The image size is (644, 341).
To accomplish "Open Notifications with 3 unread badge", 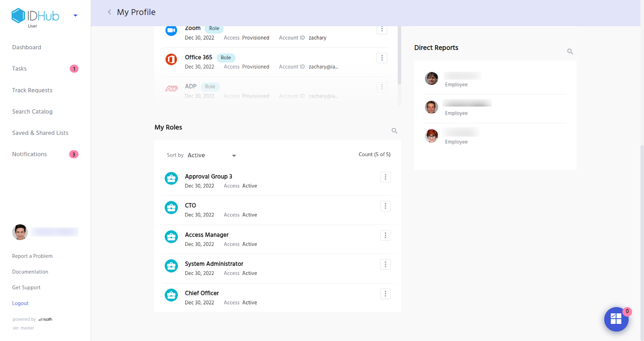I will point(29,154).
